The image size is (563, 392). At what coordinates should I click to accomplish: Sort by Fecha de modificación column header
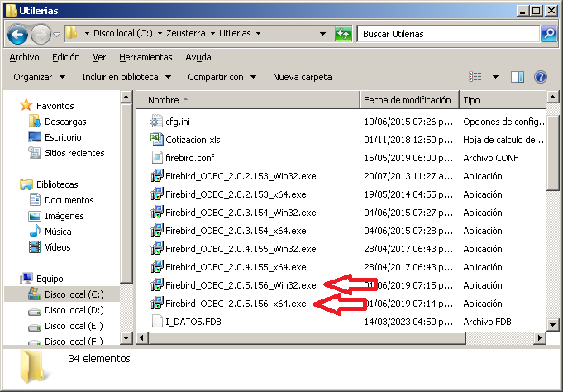tap(408, 100)
